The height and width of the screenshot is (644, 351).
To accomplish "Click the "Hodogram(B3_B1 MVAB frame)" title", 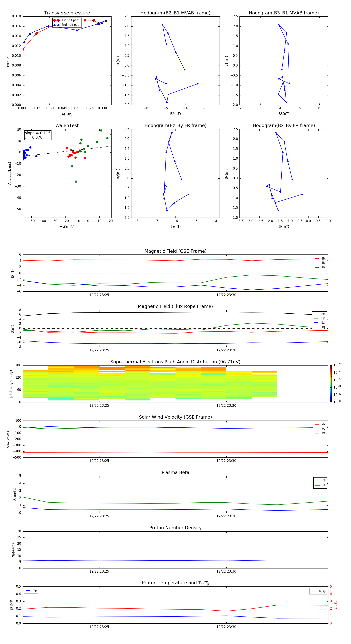I will pyautogui.click(x=284, y=13).
